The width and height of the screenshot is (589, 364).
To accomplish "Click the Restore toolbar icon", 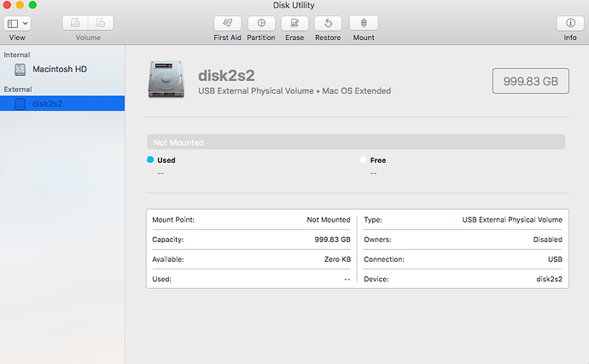I will coord(328,23).
